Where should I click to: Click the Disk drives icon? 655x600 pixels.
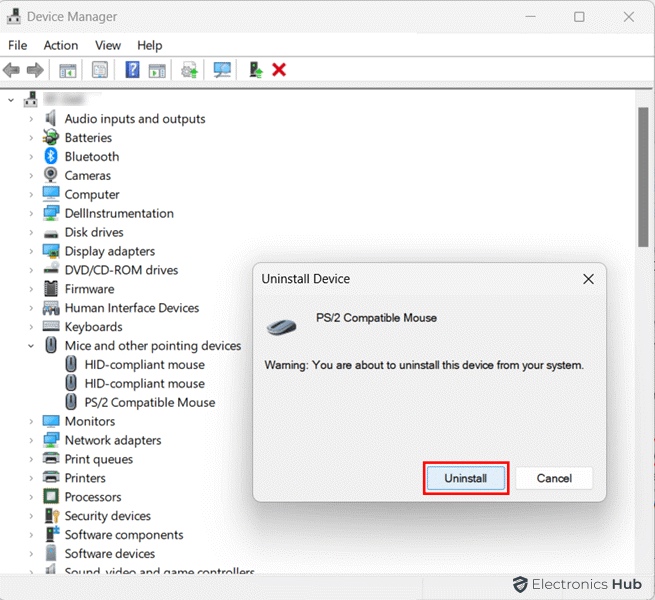(x=51, y=233)
